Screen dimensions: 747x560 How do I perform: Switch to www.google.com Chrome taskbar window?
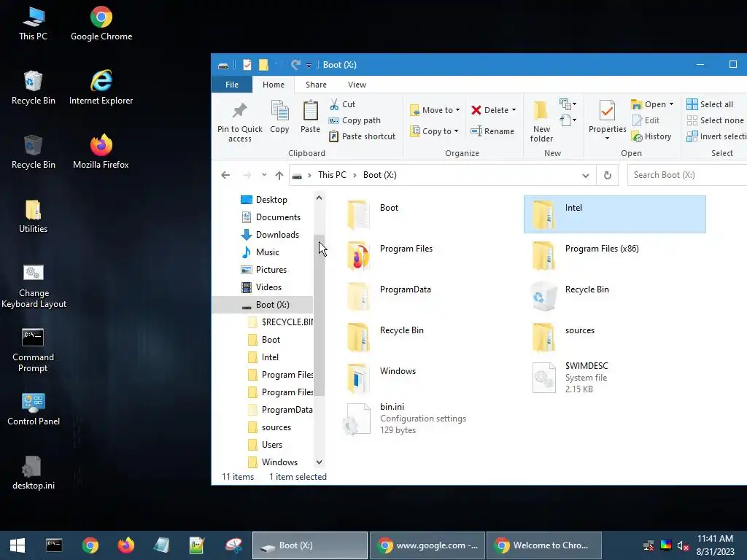(x=427, y=545)
